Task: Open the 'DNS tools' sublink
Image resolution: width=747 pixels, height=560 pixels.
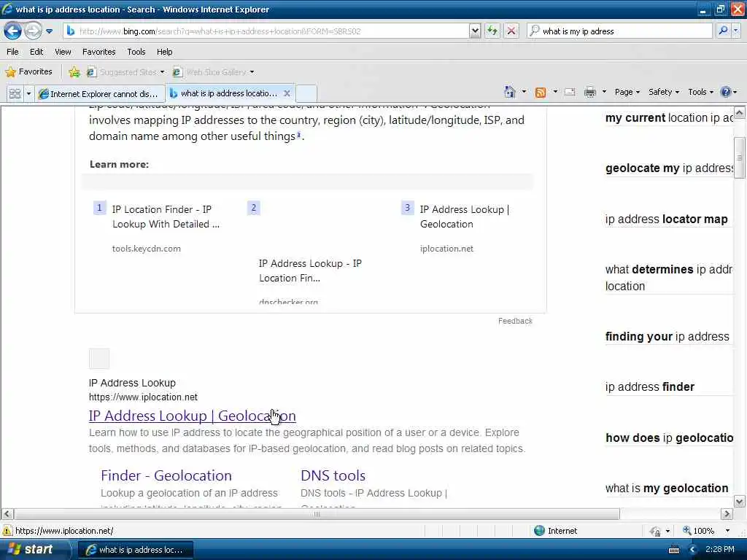Action: 333,475
